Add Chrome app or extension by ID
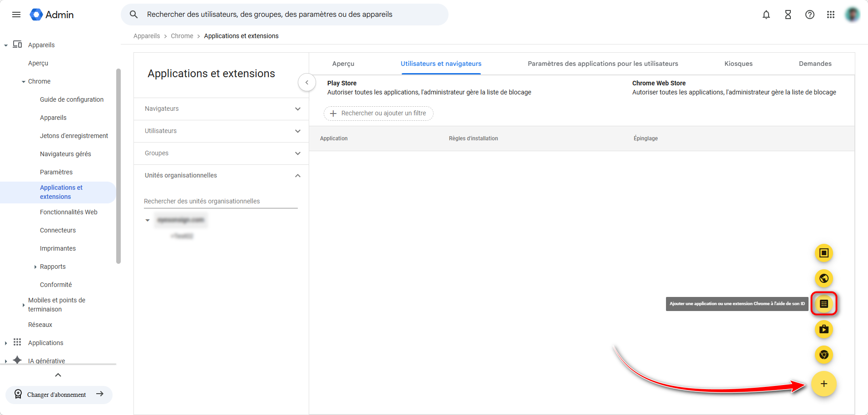The height and width of the screenshot is (415, 868). tap(824, 304)
